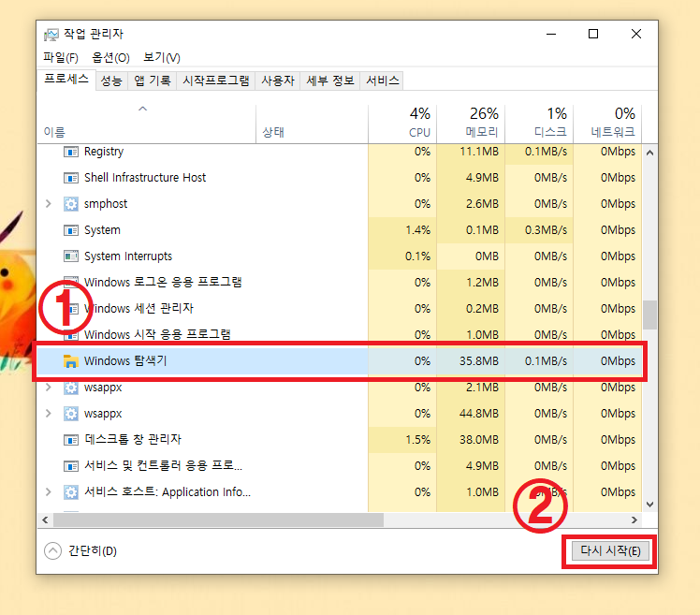The height and width of the screenshot is (615, 700).
Task: Click the 38.0MB memory value
Action: (x=478, y=439)
